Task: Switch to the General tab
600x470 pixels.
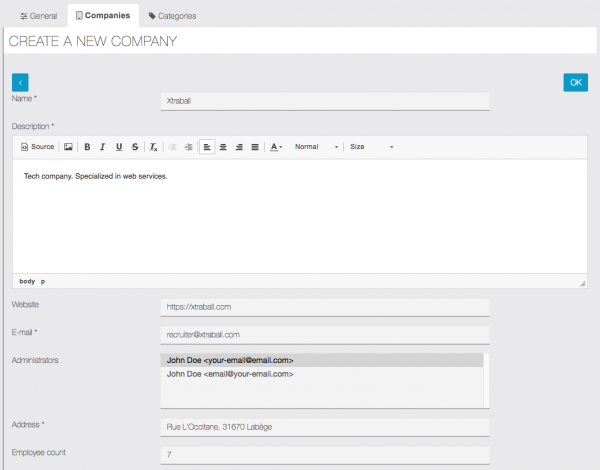Action: tap(38, 16)
